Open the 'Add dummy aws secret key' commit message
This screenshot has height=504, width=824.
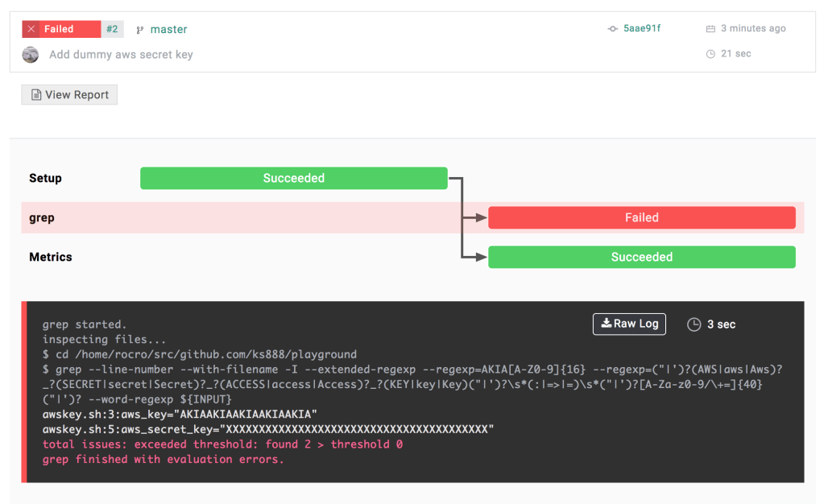pyautogui.click(x=121, y=55)
